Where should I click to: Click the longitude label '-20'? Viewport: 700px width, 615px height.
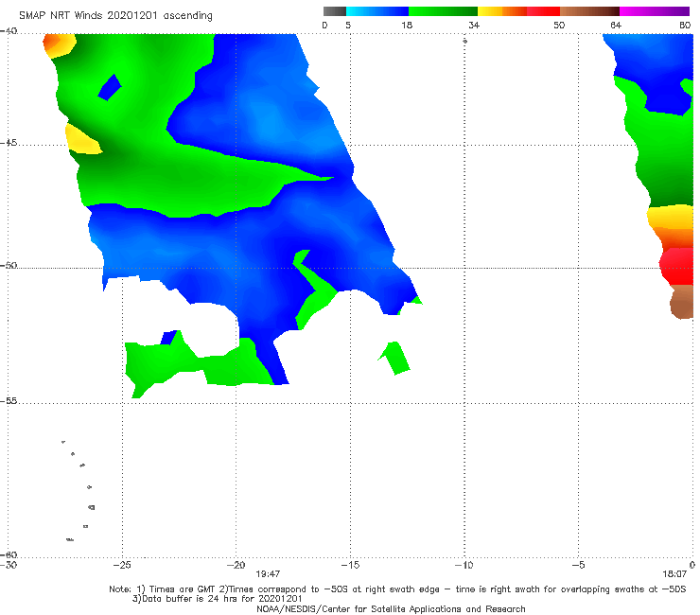pyautogui.click(x=236, y=565)
